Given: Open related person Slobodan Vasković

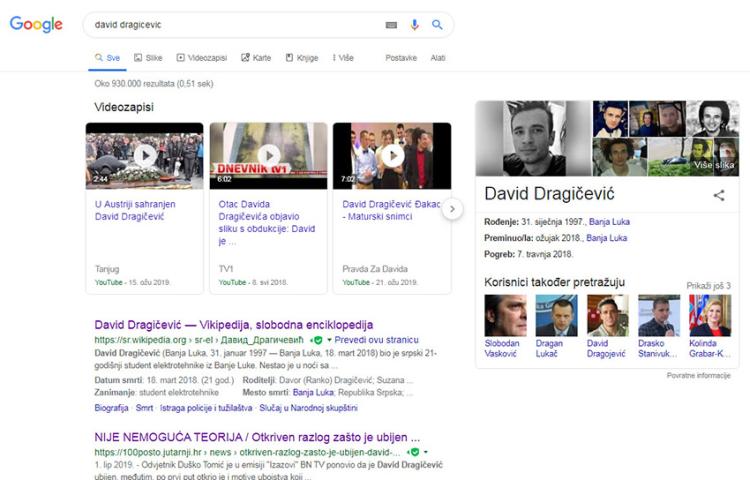Looking at the screenshot, I should click(x=505, y=327).
